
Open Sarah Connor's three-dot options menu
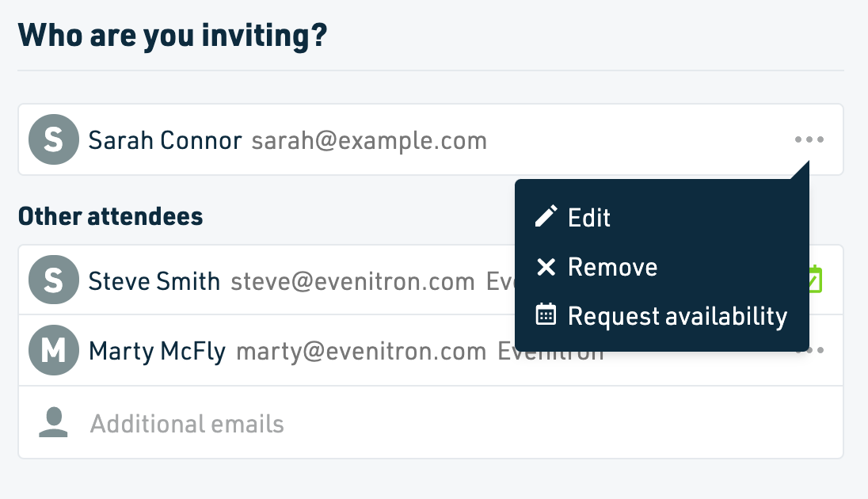[x=809, y=139]
